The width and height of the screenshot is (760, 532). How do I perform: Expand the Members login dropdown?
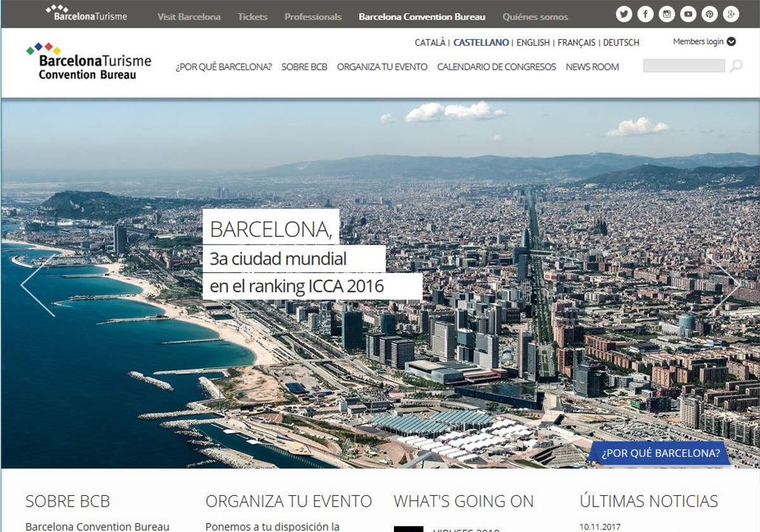[x=704, y=42]
